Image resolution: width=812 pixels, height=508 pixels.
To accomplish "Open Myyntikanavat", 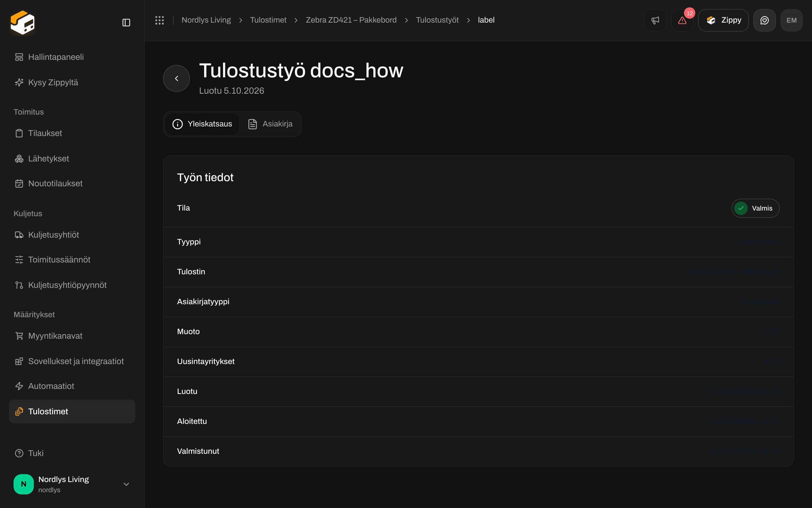I will 72,336.
